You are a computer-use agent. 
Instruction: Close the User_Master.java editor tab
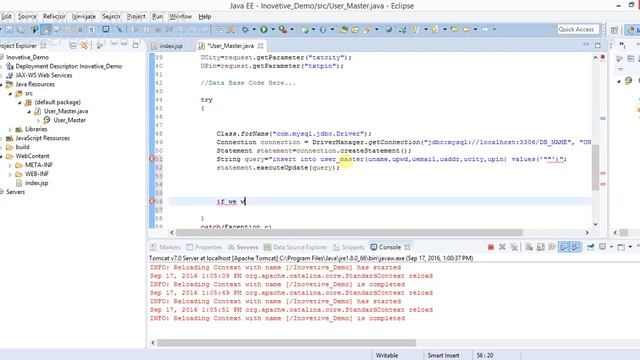[x=260, y=46]
